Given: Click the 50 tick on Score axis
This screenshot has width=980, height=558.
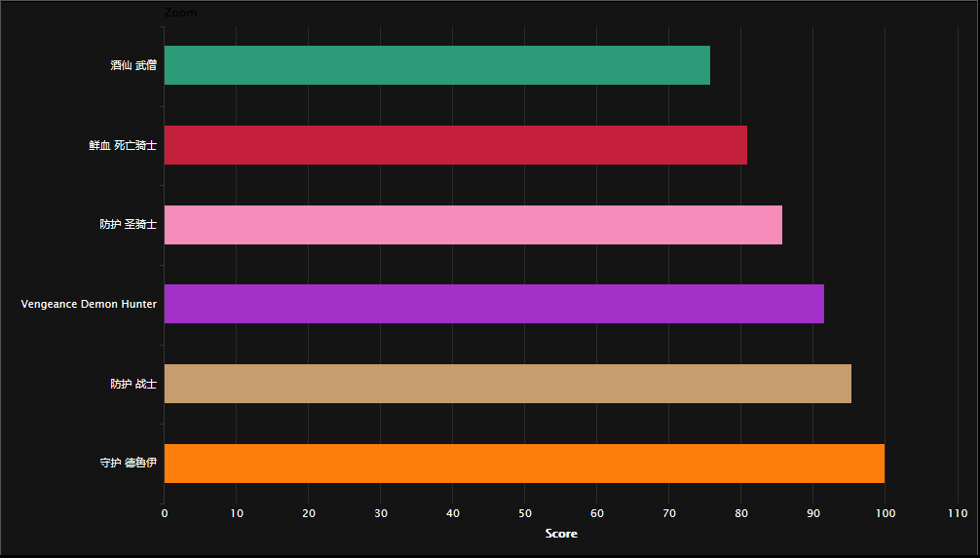Looking at the screenshot, I should pos(524,513).
